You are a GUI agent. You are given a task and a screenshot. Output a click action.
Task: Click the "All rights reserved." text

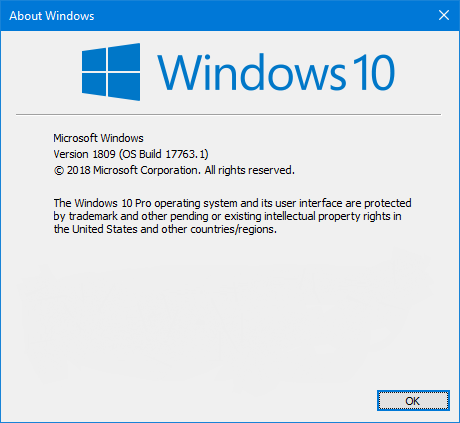click(x=250, y=170)
